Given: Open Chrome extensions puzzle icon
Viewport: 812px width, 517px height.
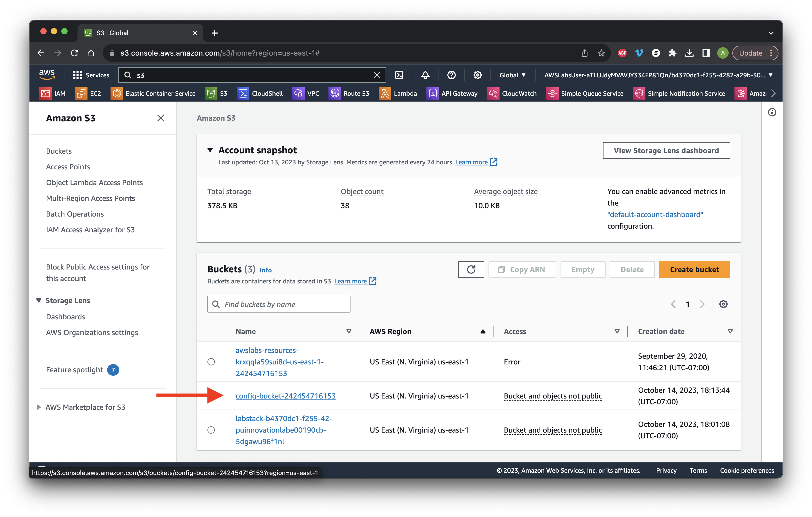Looking at the screenshot, I should (672, 53).
